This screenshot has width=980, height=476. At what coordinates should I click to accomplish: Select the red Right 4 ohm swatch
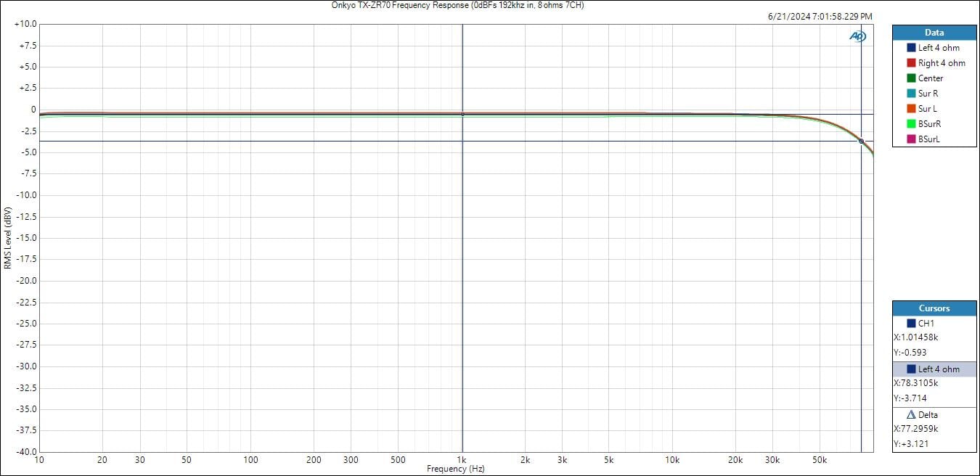[x=910, y=63]
